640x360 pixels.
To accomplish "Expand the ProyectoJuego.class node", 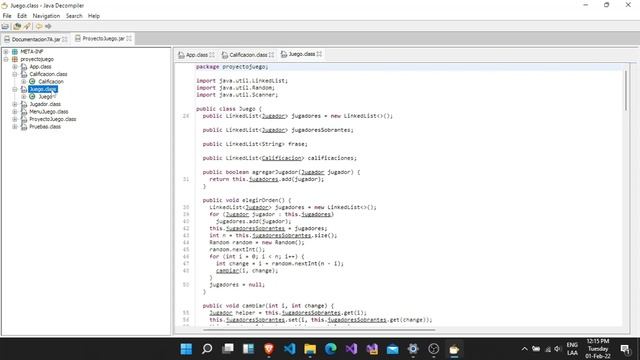I will tap(15, 119).
